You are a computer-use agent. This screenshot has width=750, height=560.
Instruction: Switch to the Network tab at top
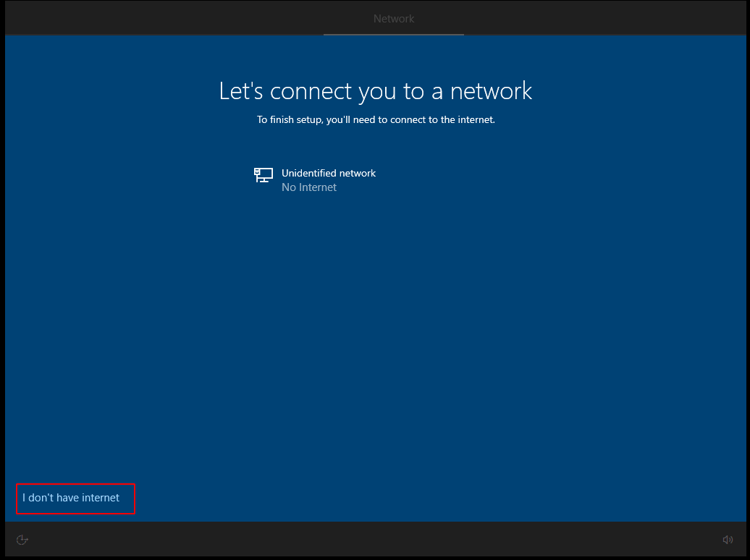[393, 19]
